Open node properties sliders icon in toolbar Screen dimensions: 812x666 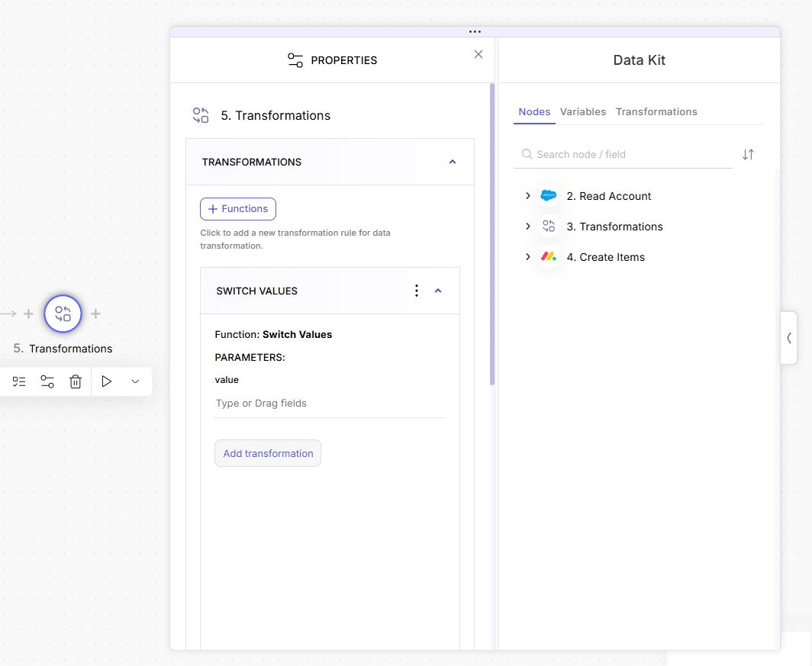coord(47,382)
